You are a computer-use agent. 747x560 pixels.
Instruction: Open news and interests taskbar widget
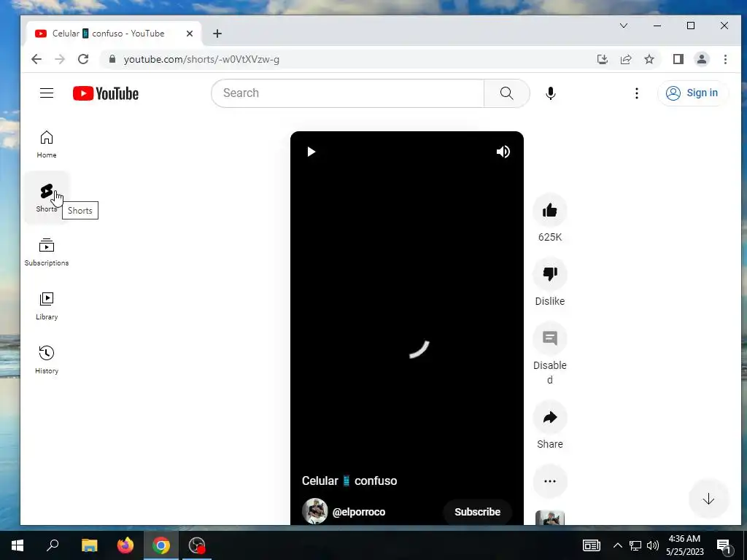[x=591, y=545]
